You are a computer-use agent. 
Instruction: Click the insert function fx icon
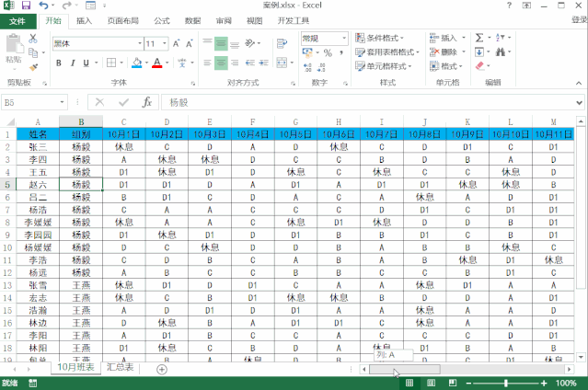pyautogui.click(x=146, y=102)
